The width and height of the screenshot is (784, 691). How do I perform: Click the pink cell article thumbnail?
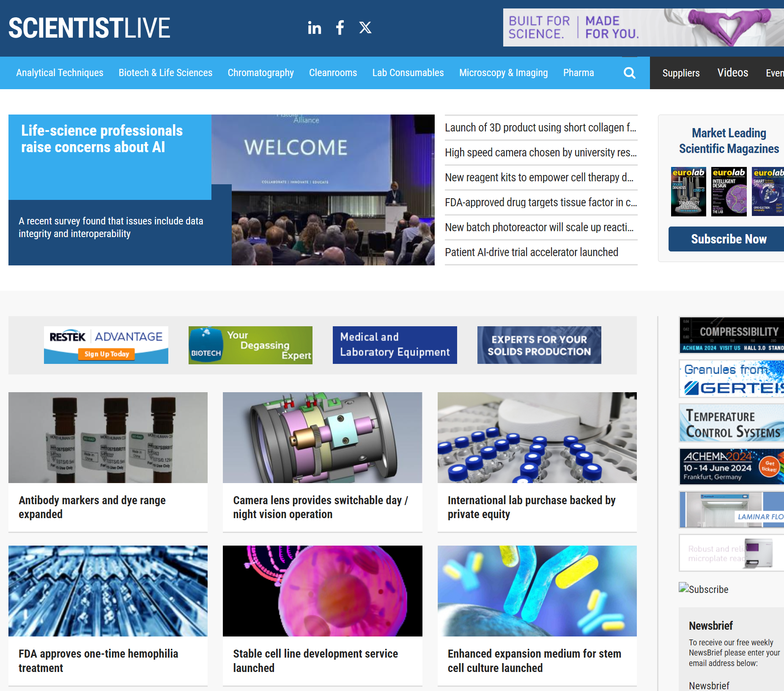pyautogui.click(x=322, y=591)
